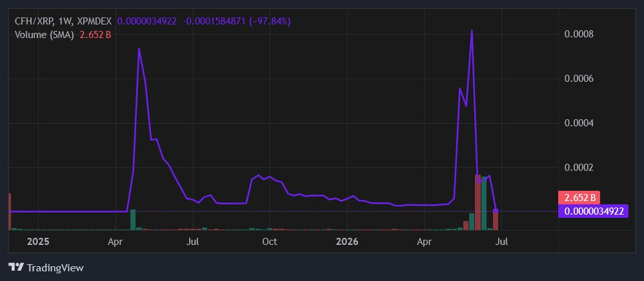644x281 pixels.
Task: Click the 0.0004 price axis label
Action: 579,123
